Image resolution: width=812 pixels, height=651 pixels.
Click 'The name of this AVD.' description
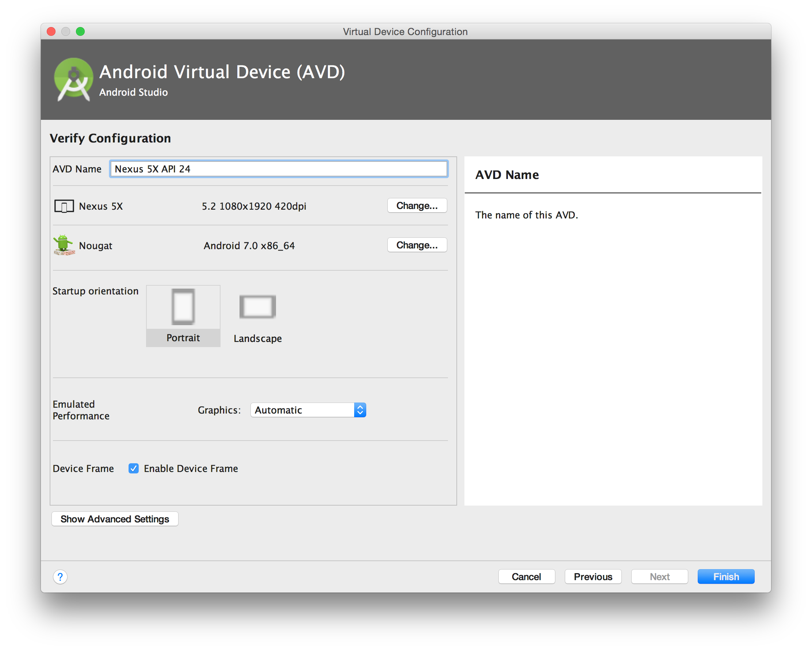526,215
